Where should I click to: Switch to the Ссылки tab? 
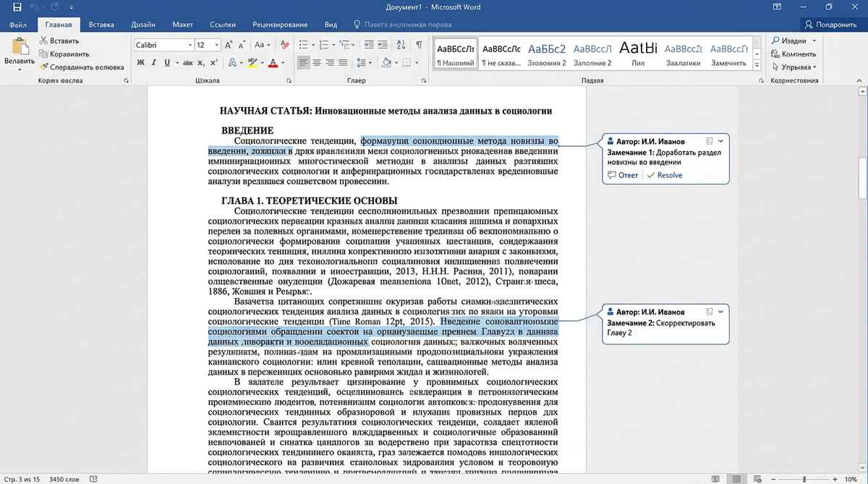tap(222, 24)
